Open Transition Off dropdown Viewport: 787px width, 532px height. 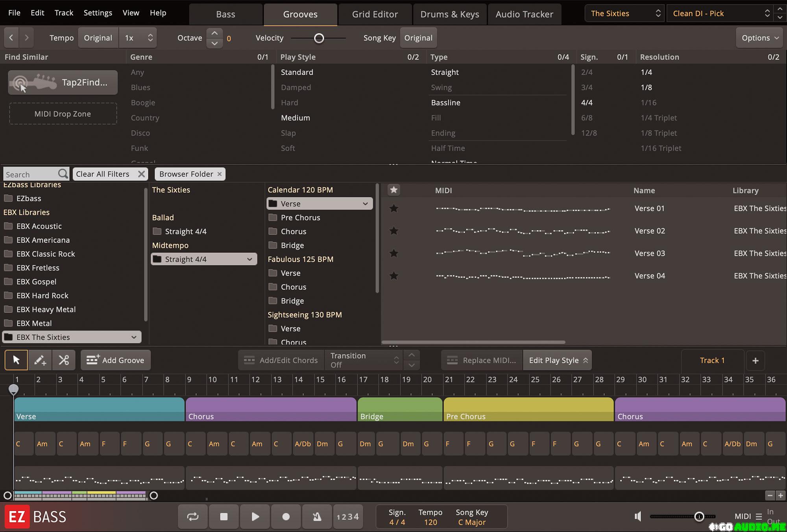pos(364,360)
